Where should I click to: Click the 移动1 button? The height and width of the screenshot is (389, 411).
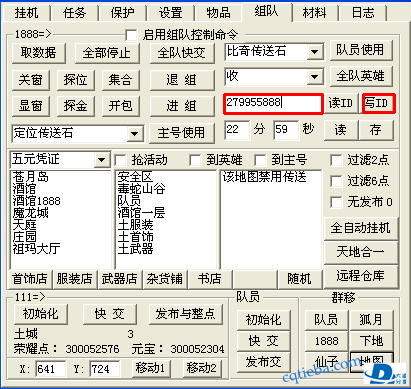pos(150,368)
